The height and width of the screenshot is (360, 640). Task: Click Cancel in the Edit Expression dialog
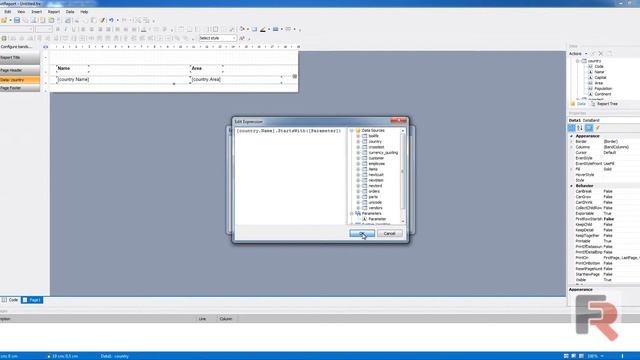coord(389,233)
